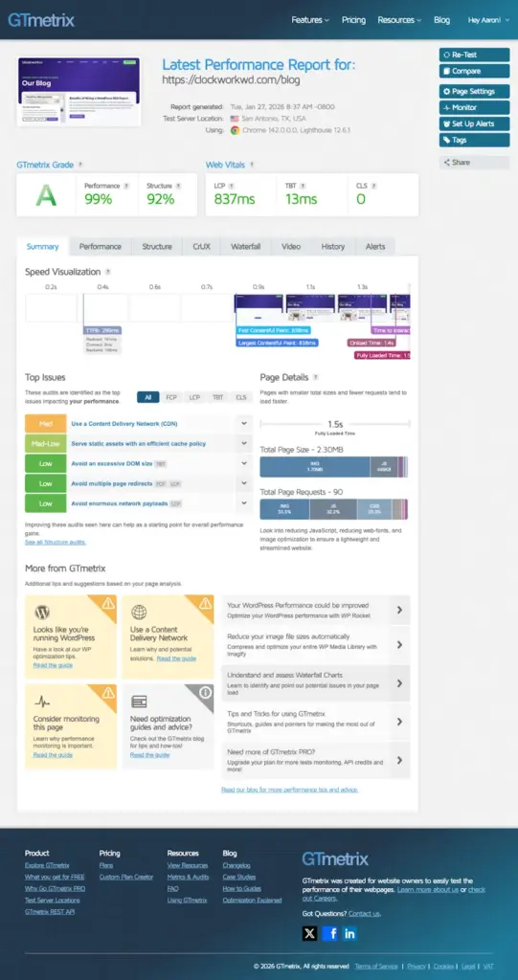
Task: Open the Waterfall tab
Action: (246, 247)
